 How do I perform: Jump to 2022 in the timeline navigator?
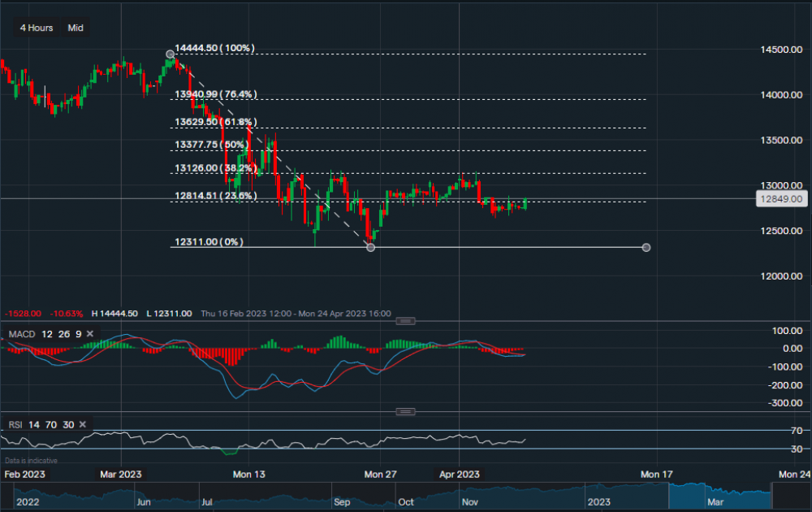pos(27,502)
